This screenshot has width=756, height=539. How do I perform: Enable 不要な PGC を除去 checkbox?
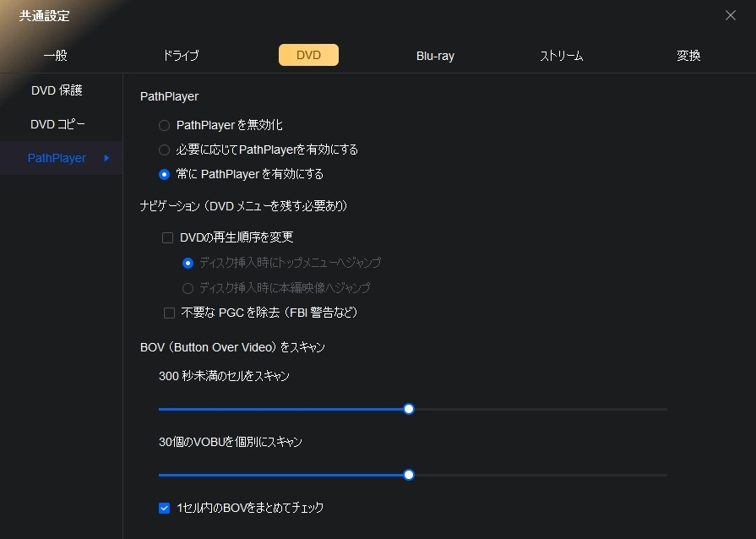tap(169, 313)
